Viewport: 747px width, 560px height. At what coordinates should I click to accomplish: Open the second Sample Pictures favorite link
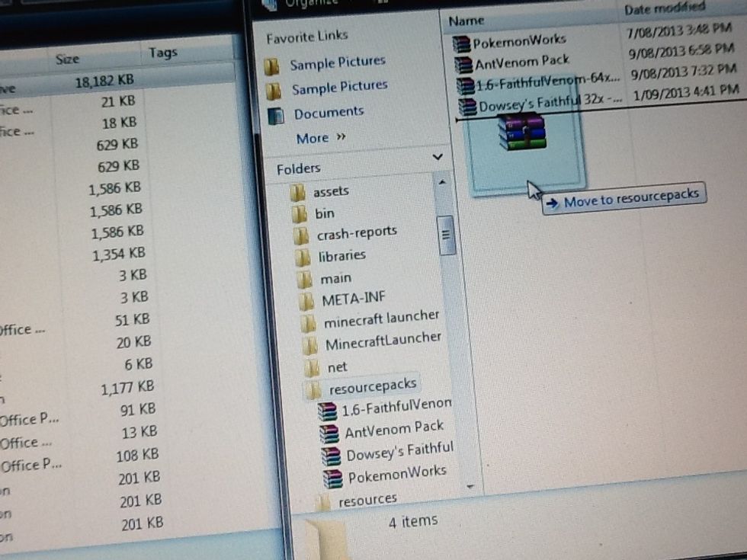pyautogui.click(x=340, y=88)
